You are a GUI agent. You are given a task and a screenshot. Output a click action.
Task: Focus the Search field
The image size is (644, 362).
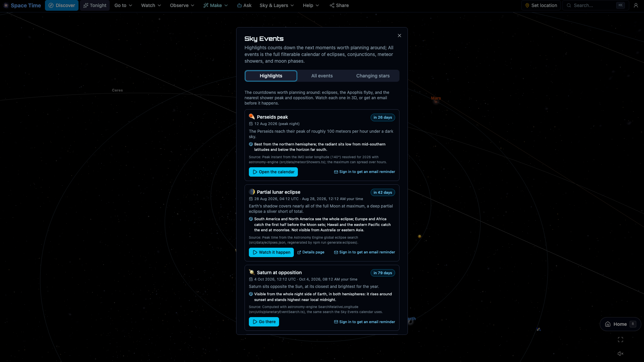click(x=595, y=5)
